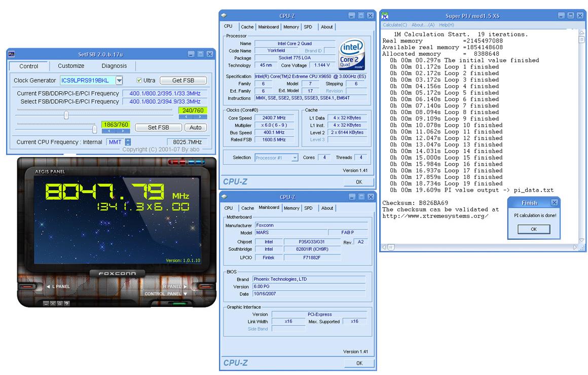Click the 8025.7MHz CPU frequency field
The image size is (588, 375).
tap(187, 142)
